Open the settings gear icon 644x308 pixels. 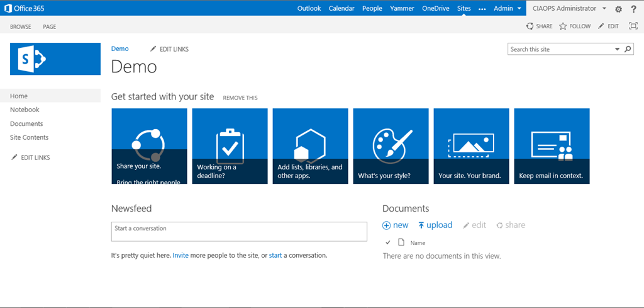pos(618,9)
